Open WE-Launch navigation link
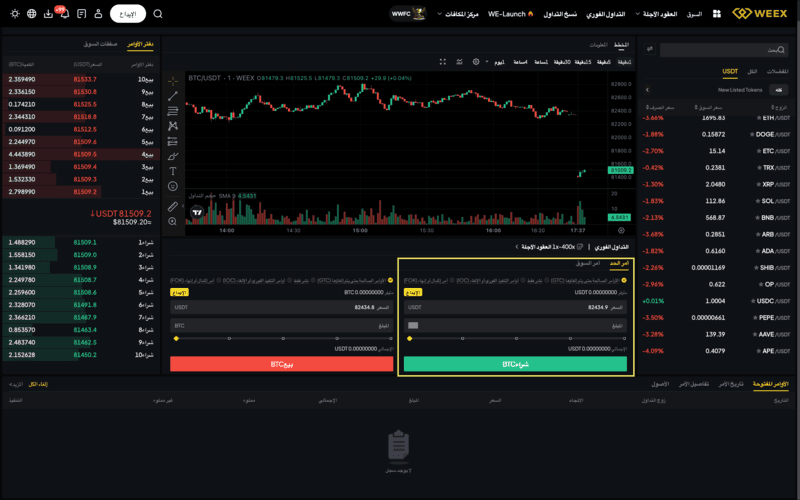800x500 pixels. (x=511, y=14)
